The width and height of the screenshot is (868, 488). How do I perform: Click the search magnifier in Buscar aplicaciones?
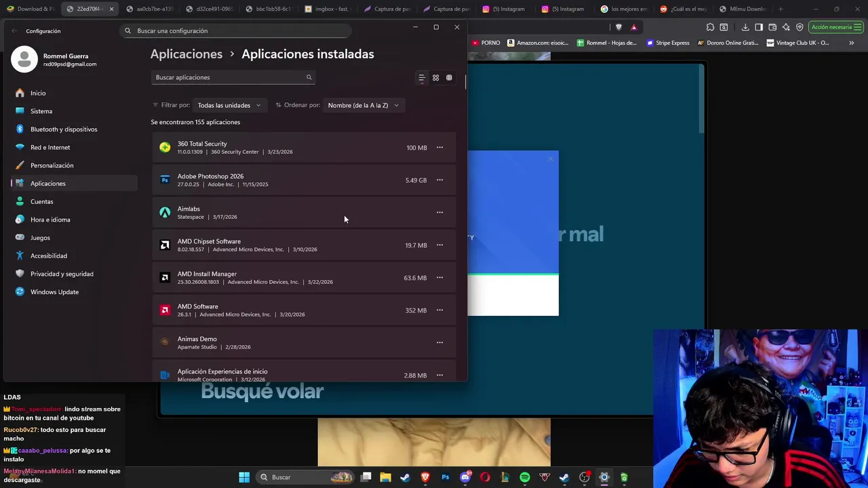coord(309,77)
